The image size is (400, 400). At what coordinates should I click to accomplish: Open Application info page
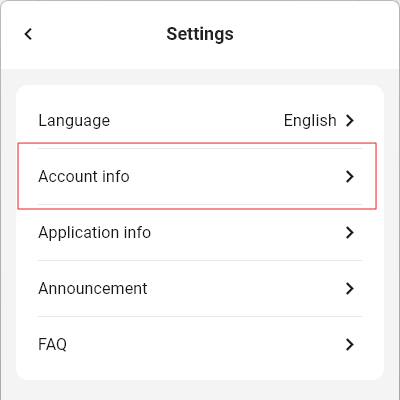(200, 232)
